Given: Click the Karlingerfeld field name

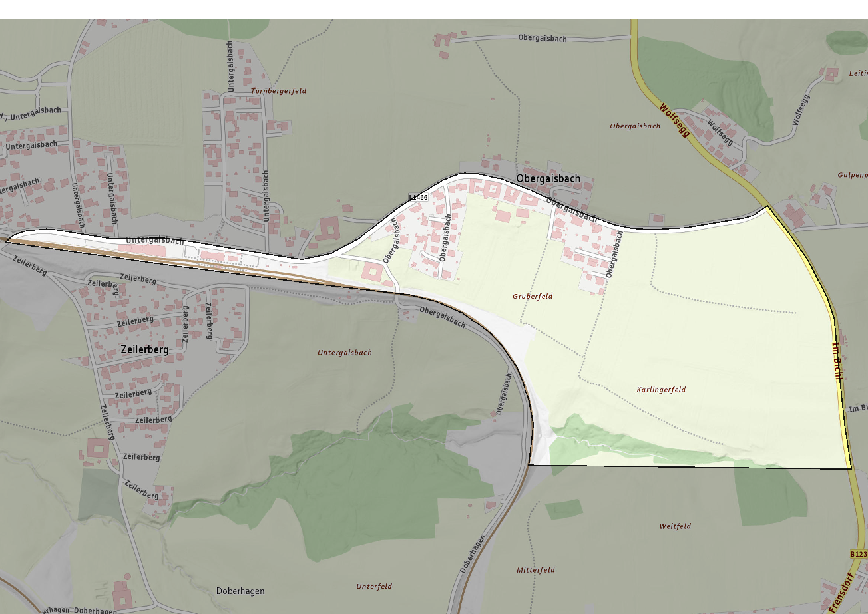Looking at the screenshot, I should click(661, 390).
